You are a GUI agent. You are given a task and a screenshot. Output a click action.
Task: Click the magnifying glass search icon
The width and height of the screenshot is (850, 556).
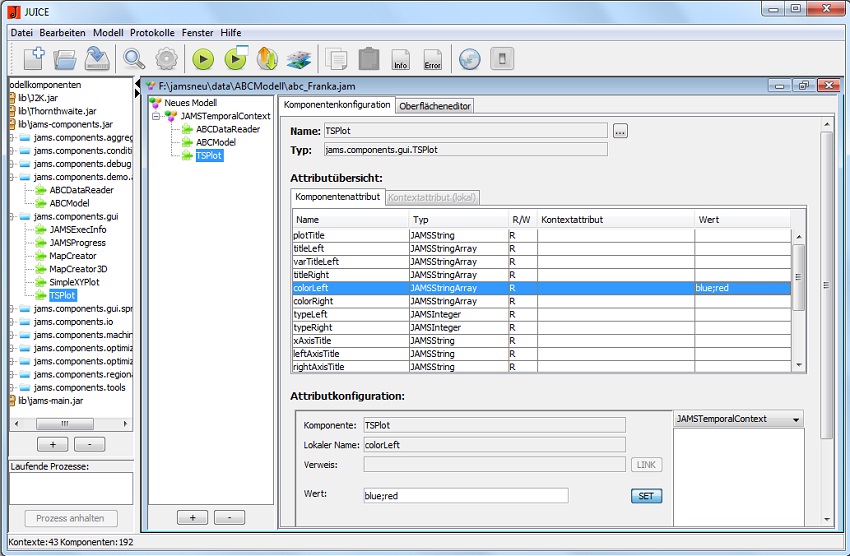[134, 59]
